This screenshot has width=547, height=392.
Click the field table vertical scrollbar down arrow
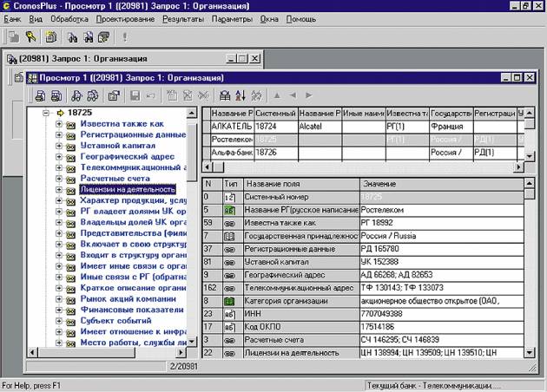click(x=530, y=353)
